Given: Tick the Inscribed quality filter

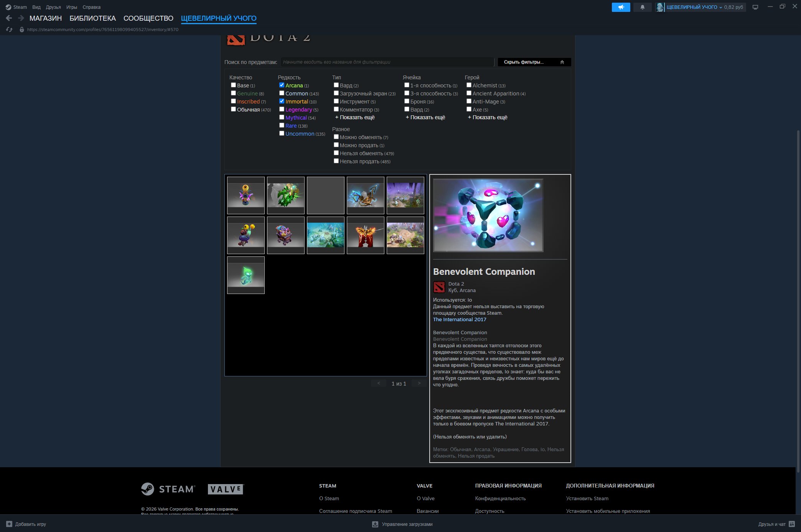Looking at the screenshot, I should point(233,101).
